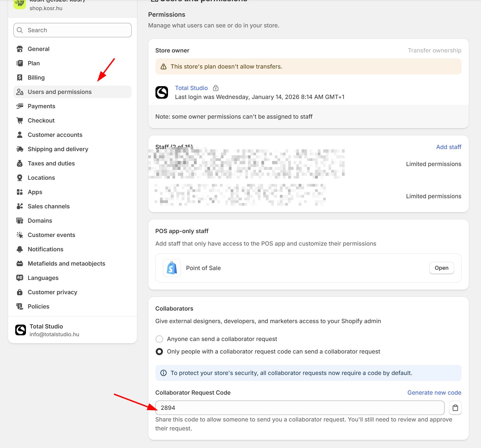Click the bell icon beside Notifications

pyautogui.click(x=20, y=249)
